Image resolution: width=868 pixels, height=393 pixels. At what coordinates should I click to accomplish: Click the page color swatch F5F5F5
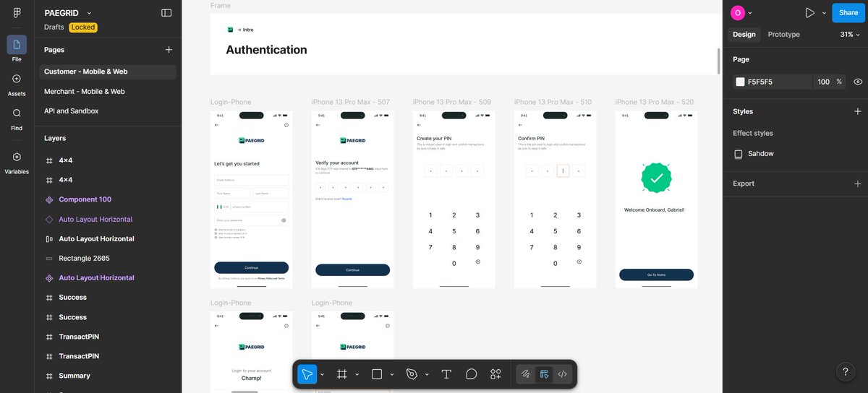[x=740, y=82]
